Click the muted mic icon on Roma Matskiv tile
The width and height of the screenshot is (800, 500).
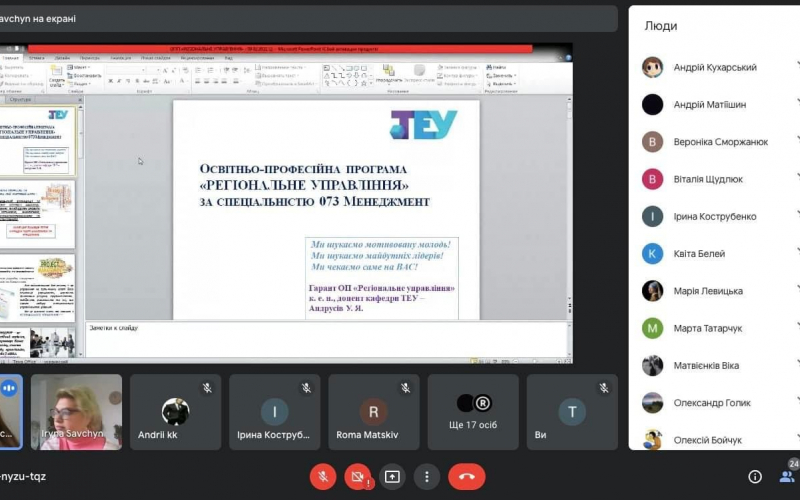click(x=406, y=388)
